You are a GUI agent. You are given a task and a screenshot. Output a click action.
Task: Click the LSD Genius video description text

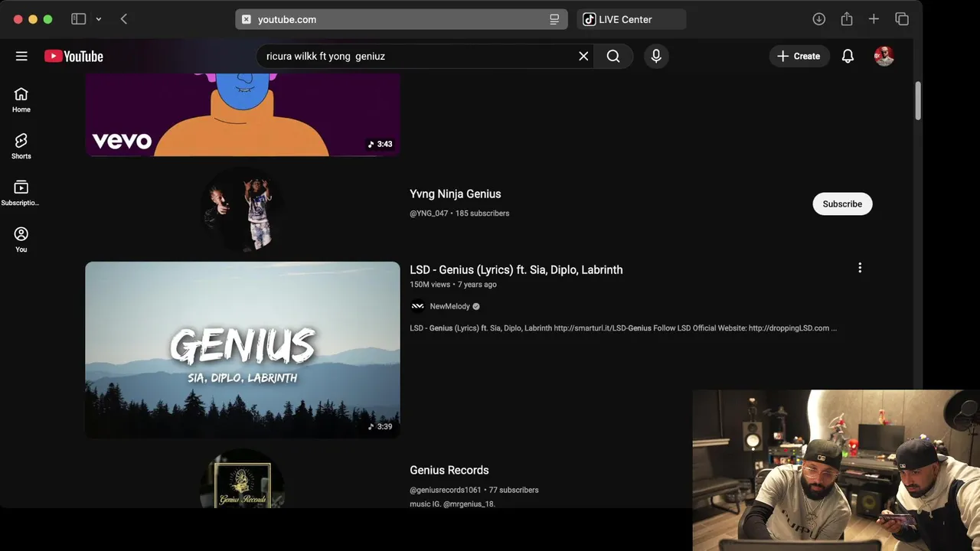623,328
